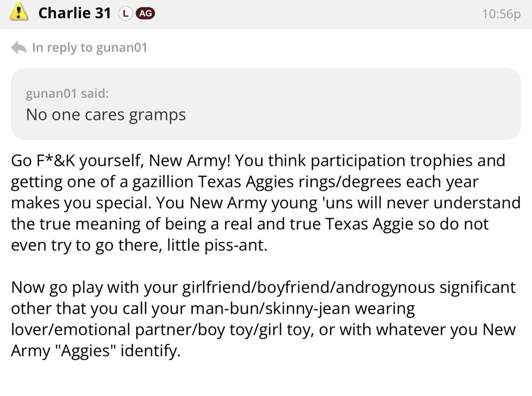Click the line starting "lover/emotional partner"

click(263, 330)
